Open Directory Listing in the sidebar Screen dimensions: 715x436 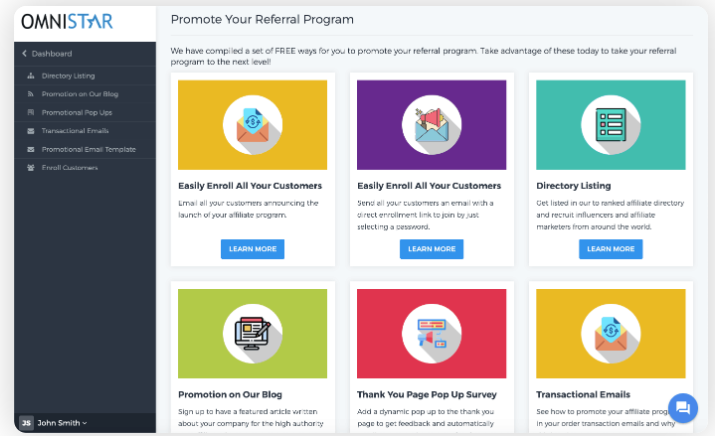pos(69,76)
